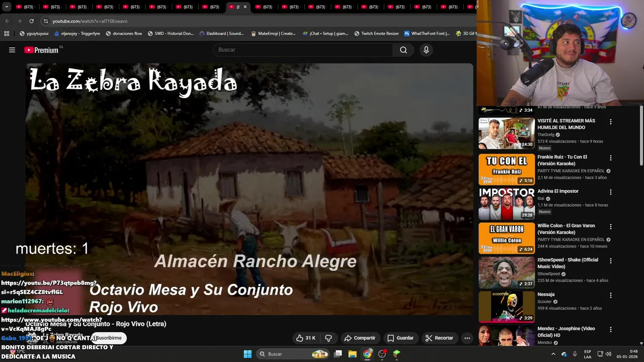Share the video via Compartir
The image size is (644, 362).
[x=360, y=338]
